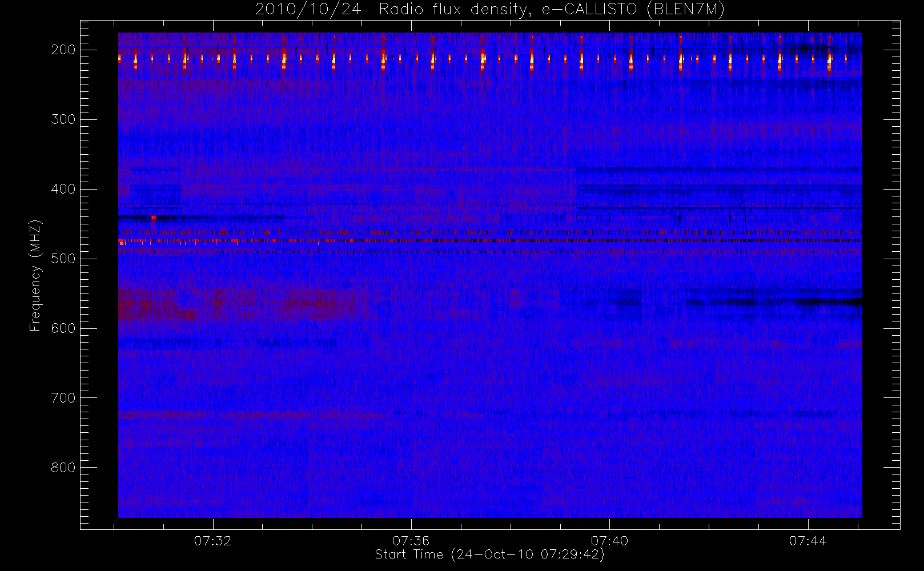Click the 07:36 time tick label
Screen dimensions: 924x571
coord(411,541)
